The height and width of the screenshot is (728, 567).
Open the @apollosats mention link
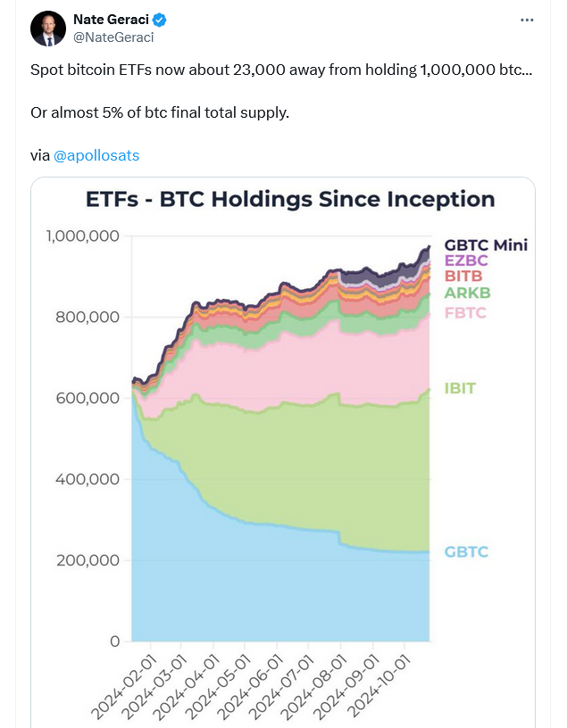pos(99,155)
